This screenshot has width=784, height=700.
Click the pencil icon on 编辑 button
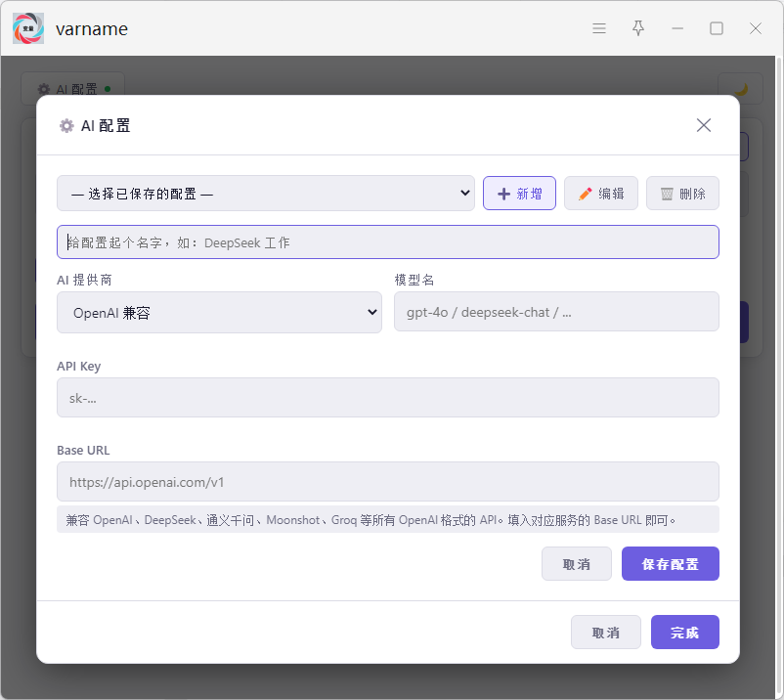tap(585, 194)
